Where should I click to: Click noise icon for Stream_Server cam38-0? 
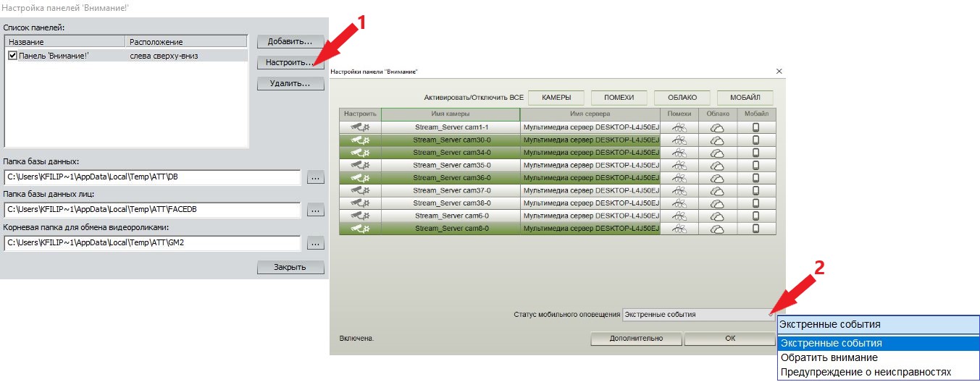click(679, 203)
